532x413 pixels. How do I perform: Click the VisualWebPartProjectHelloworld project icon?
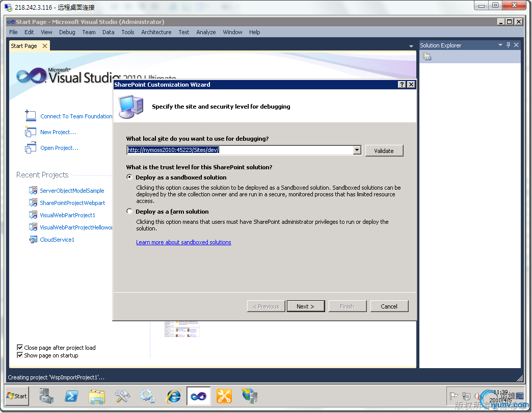33,227
